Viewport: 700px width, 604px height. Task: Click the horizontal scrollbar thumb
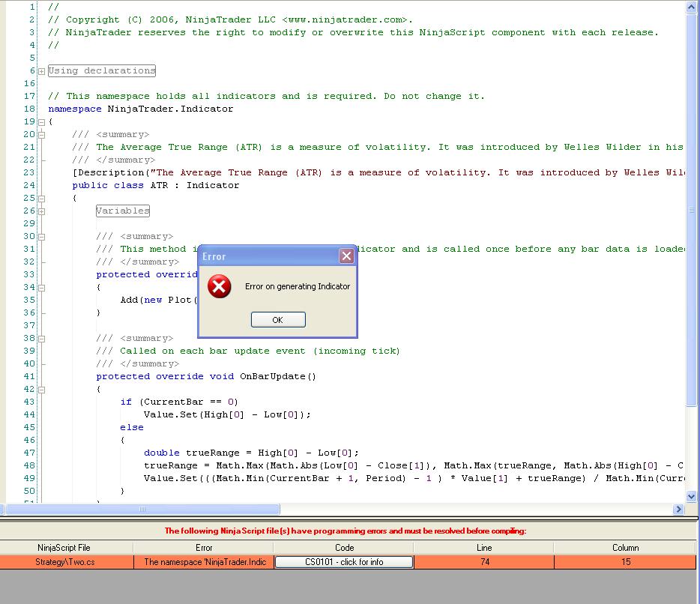(142, 509)
